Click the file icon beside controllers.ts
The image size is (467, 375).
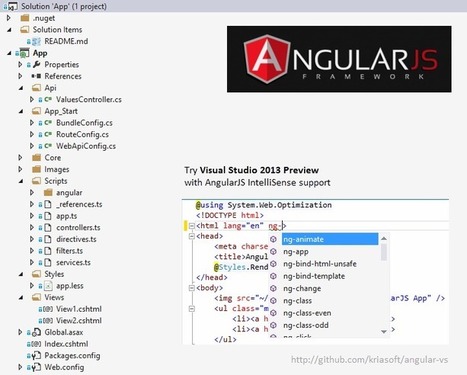point(48,228)
